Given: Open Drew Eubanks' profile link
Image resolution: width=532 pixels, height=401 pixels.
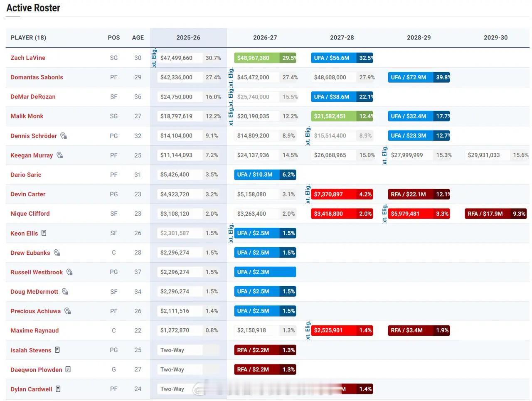Looking at the screenshot, I should point(30,253).
